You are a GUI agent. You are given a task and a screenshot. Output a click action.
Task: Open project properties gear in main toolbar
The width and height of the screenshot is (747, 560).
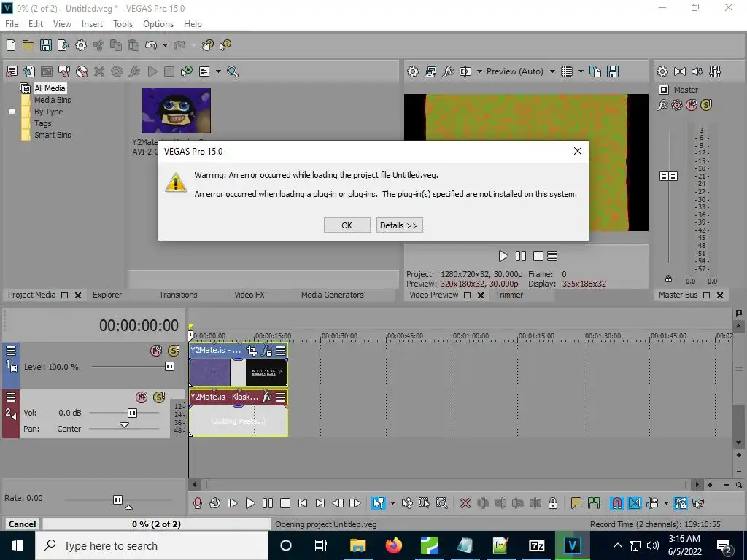81,45
